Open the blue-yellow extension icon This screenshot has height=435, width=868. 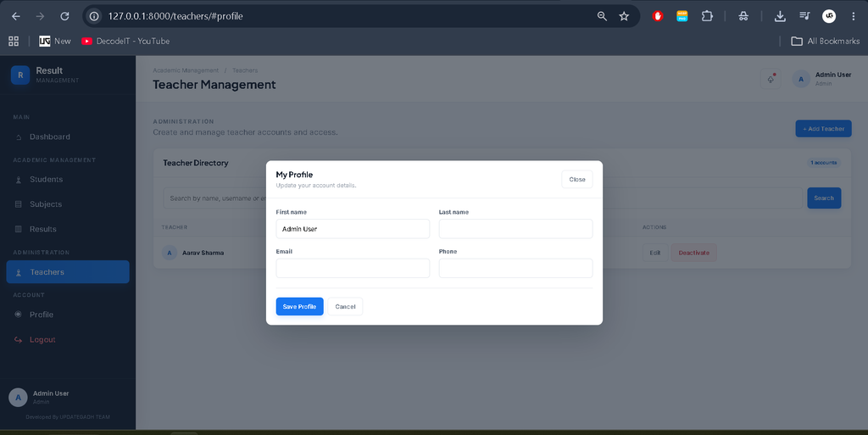pos(682,16)
